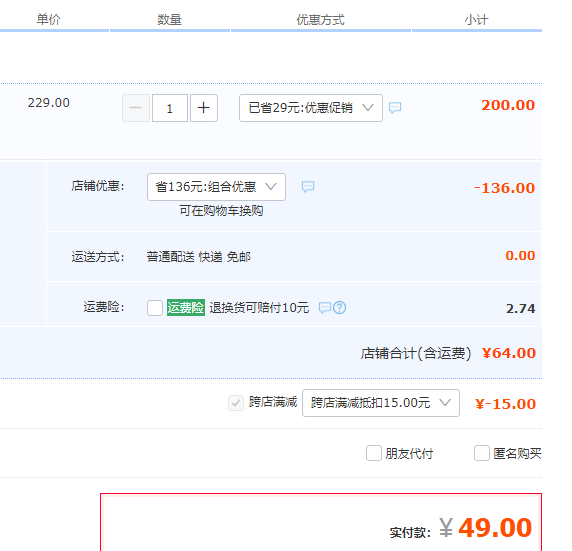Click the 优惠方式 column header

(x=320, y=19)
